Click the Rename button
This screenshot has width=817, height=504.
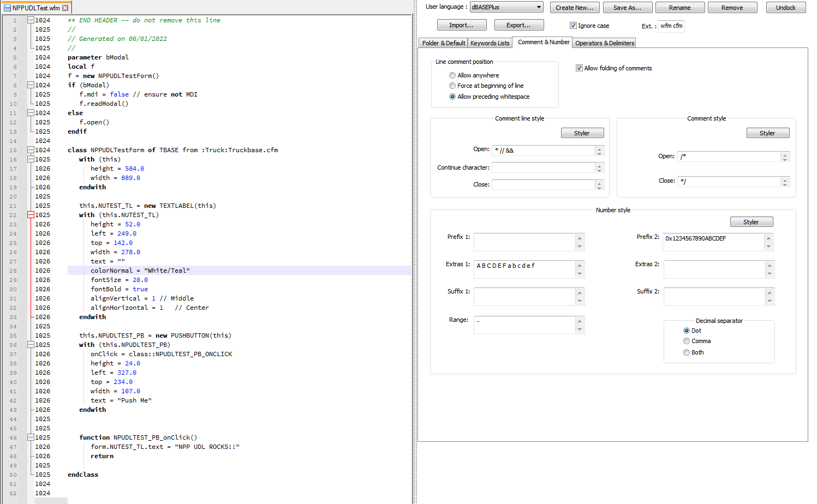[680, 8]
